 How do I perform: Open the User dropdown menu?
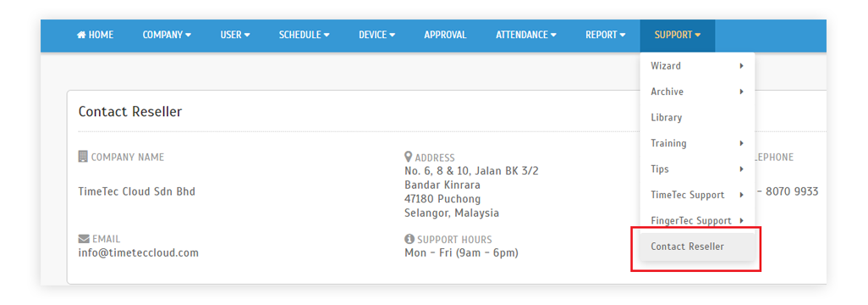pyautogui.click(x=235, y=35)
